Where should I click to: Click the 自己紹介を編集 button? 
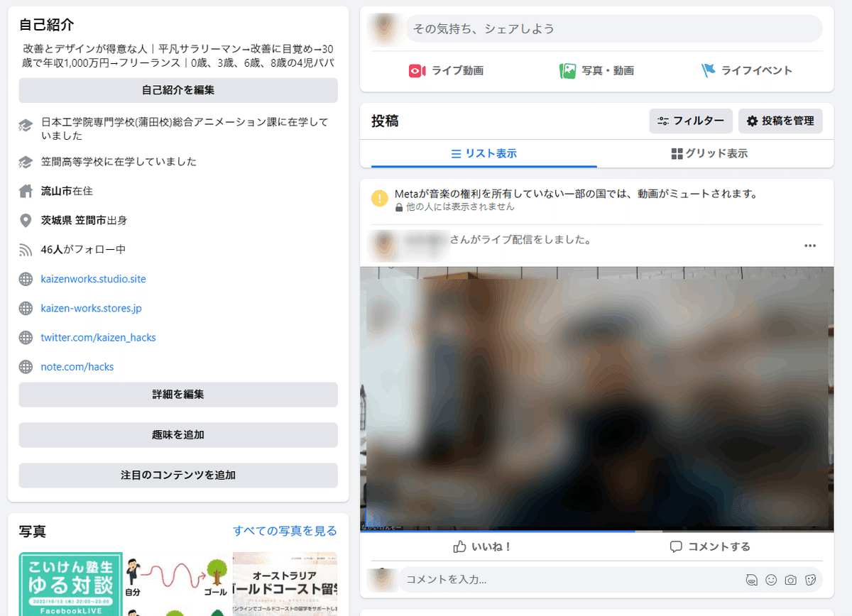178,90
